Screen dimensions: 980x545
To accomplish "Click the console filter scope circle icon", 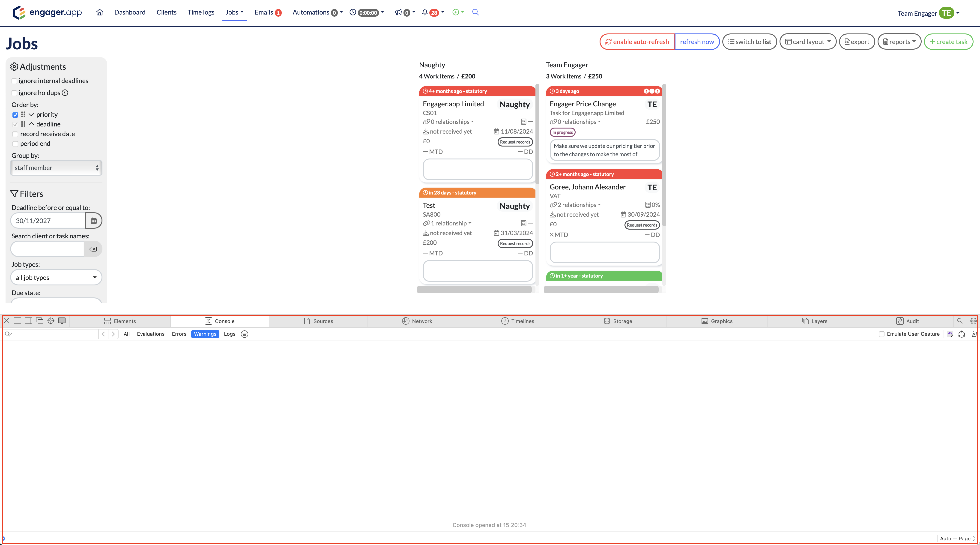I will (245, 334).
